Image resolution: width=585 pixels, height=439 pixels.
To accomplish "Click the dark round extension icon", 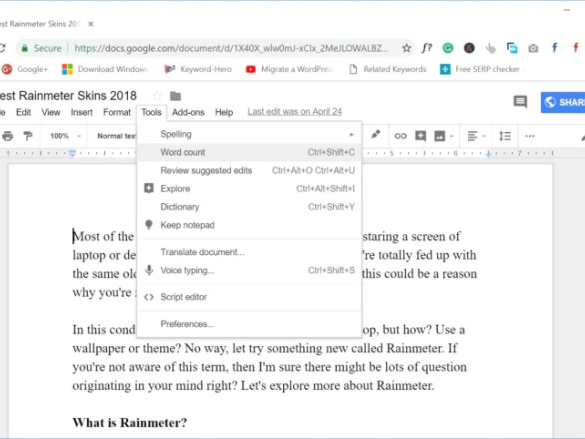I will pos(469,48).
